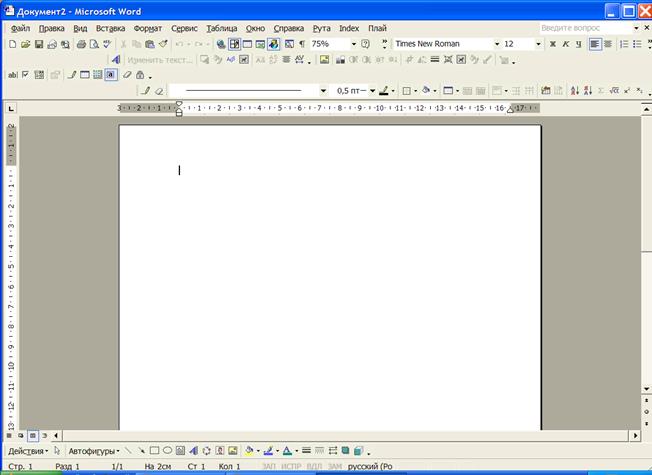Open the Формат menu
The height and width of the screenshot is (475, 652).
point(147,29)
